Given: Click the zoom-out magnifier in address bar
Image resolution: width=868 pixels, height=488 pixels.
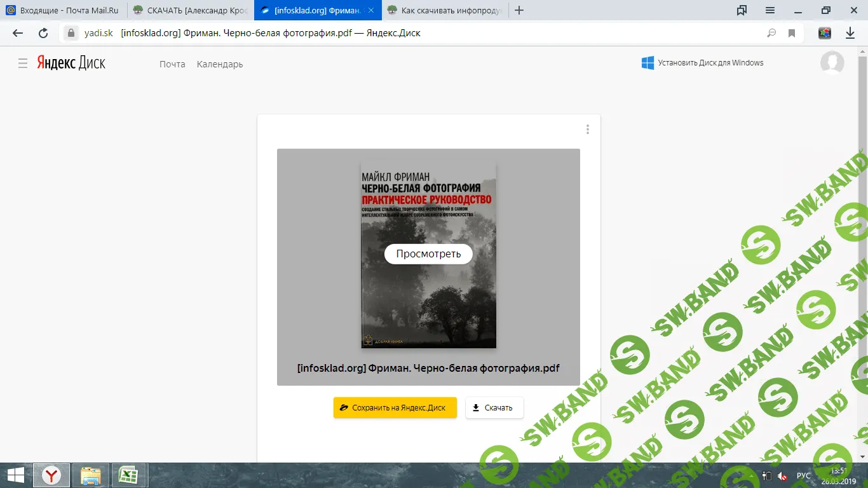Looking at the screenshot, I should [771, 33].
